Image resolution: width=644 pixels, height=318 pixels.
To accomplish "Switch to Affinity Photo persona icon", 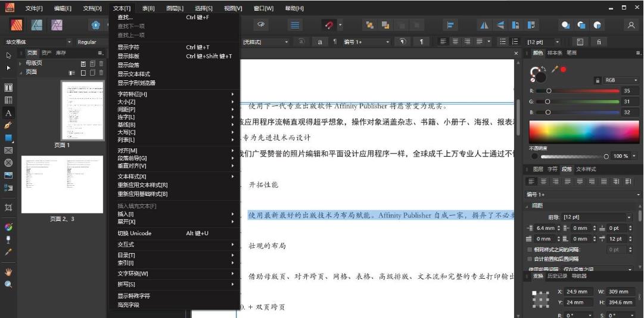I will click(57, 25).
